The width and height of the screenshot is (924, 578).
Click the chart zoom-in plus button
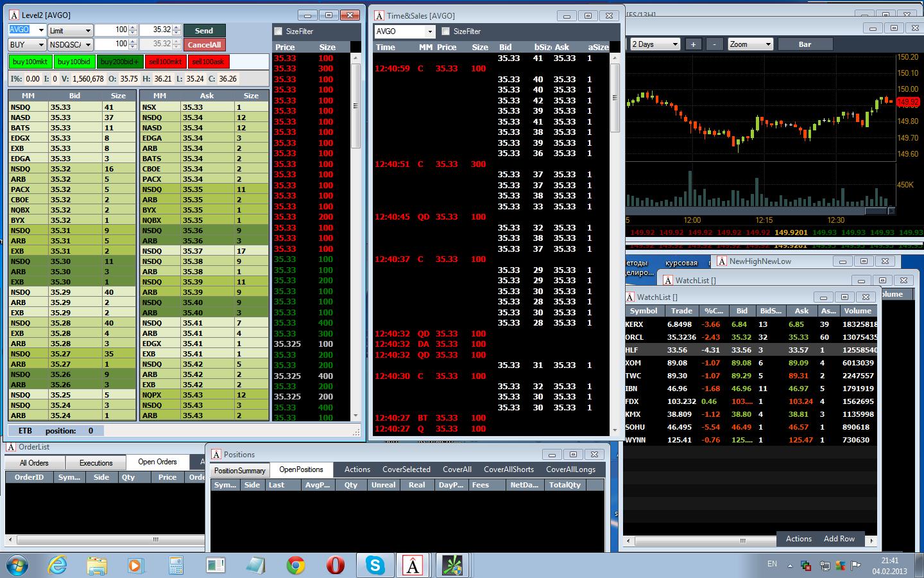[693, 44]
